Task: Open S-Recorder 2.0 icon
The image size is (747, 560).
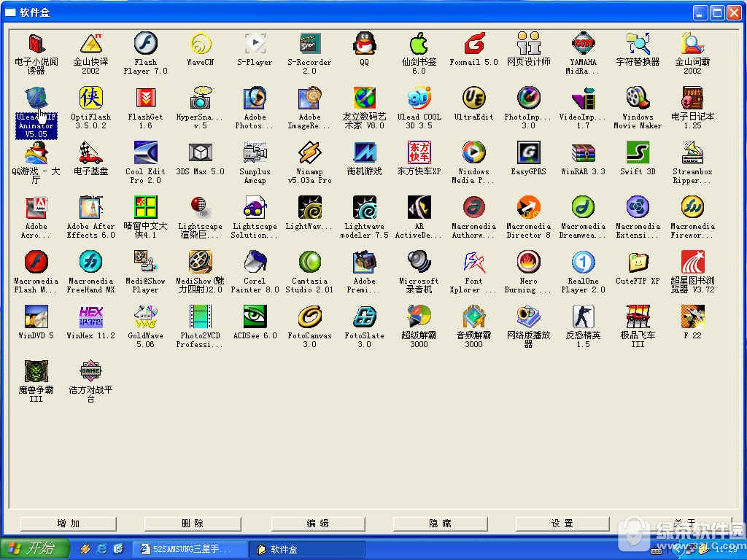Action: click(x=309, y=43)
